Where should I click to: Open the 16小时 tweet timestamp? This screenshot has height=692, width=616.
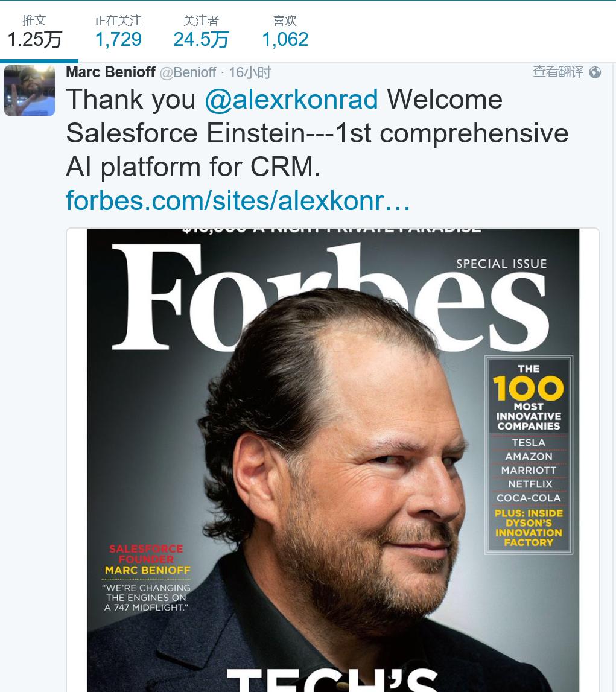pos(250,72)
